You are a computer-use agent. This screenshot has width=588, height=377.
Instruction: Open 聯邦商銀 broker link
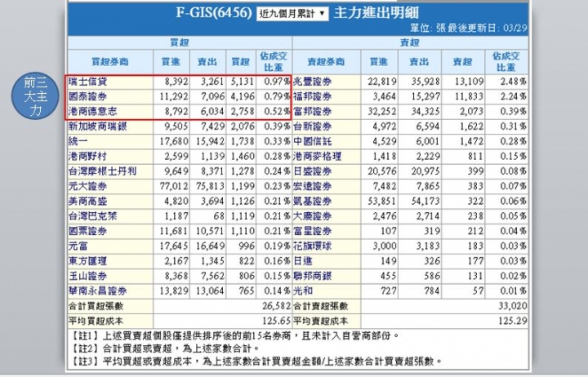pos(312,276)
